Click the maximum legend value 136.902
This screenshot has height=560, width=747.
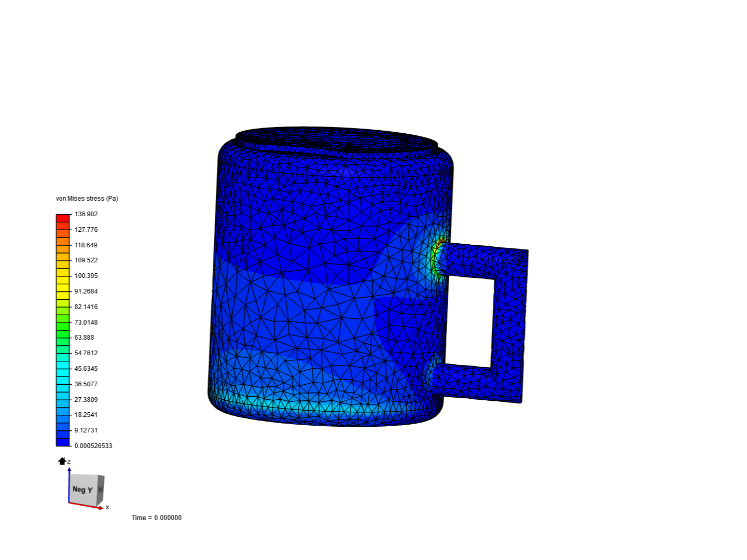[86, 214]
